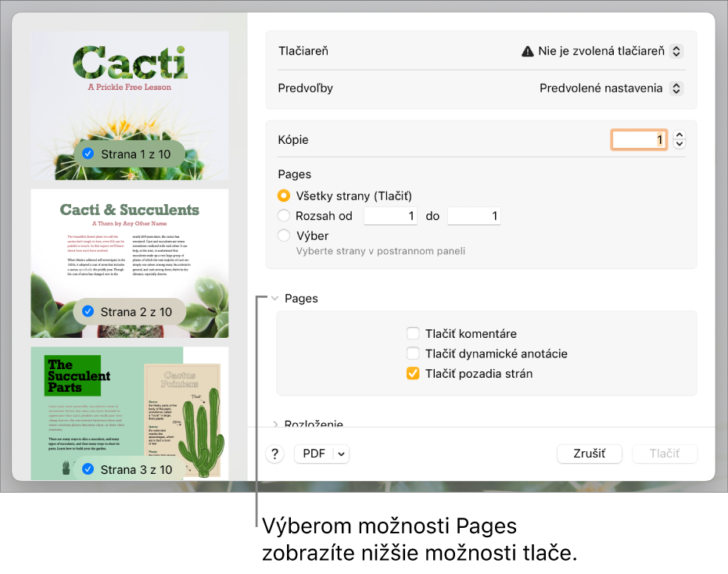Click the Tlačiť print button
Screen dimensions: 728x574
tap(665, 454)
